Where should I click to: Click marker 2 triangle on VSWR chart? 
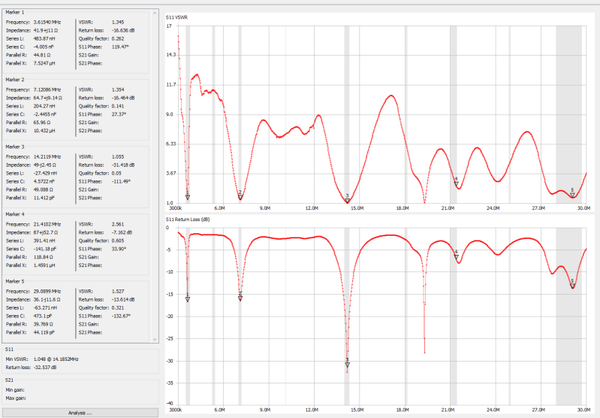point(240,196)
